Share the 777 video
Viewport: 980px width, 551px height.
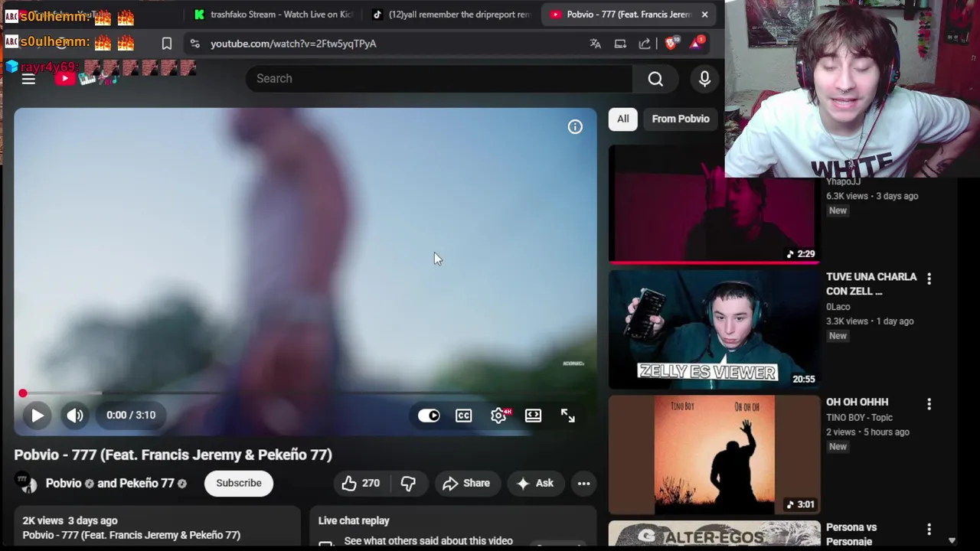click(466, 483)
